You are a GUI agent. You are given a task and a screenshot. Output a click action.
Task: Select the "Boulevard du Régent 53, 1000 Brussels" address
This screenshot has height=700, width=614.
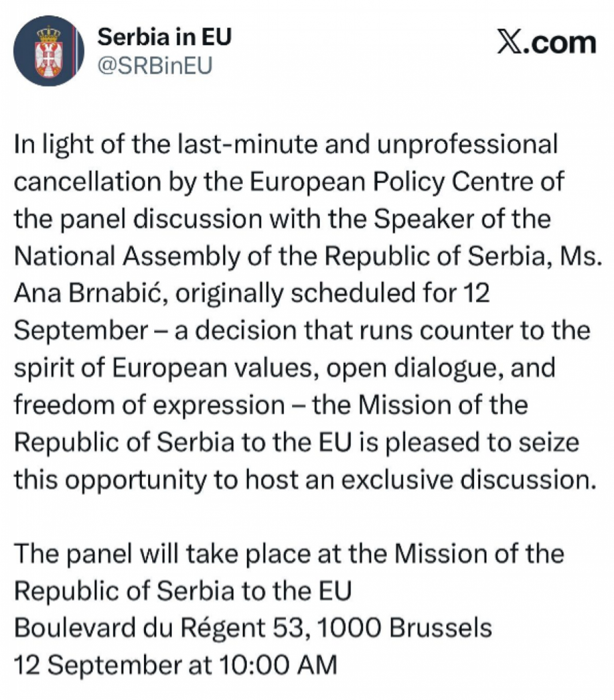click(x=253, y=627)
